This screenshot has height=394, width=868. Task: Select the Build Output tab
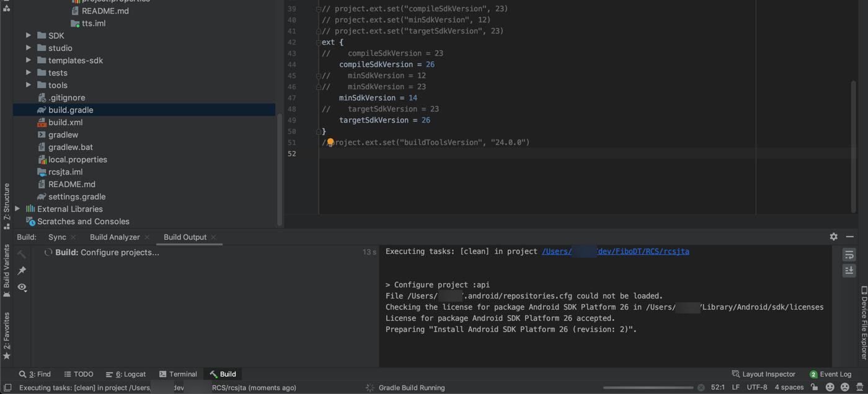point(185,237)
